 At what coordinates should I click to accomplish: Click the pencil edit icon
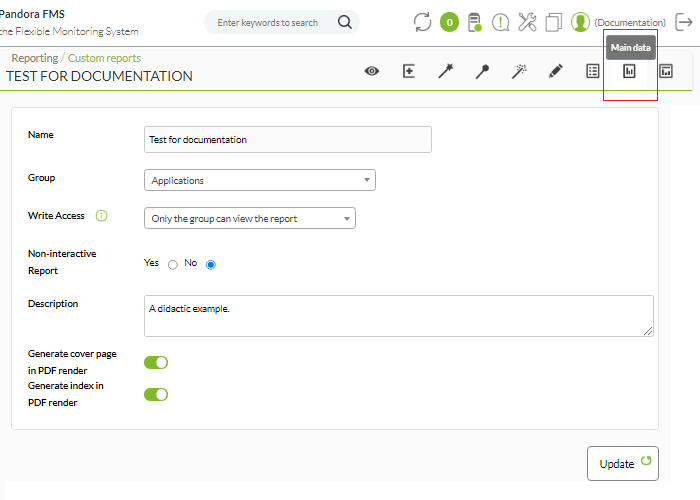(x=555, y=71)
